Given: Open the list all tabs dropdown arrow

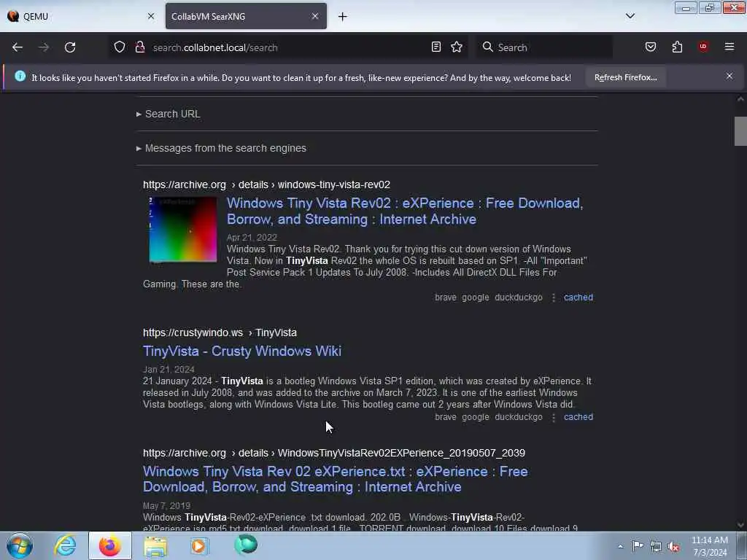Looking at the screenshot, I should point(630,16).
